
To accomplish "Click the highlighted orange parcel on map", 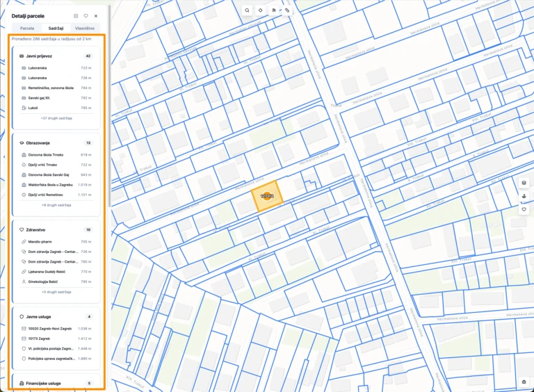I will [x=266, y=195].
